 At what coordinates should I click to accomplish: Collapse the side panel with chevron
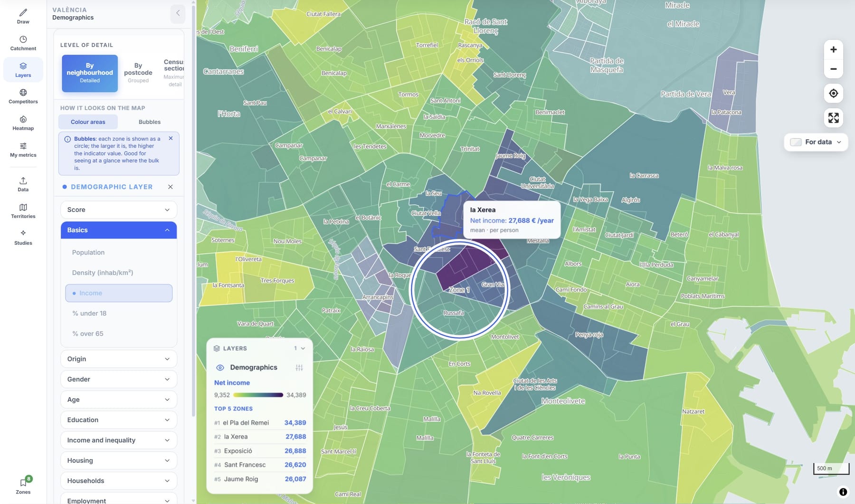(x=178, y=13)
